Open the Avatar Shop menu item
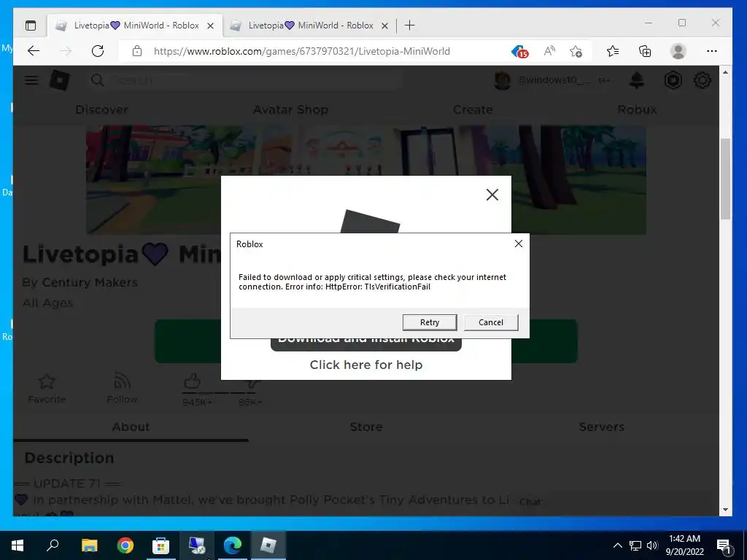Image resolution: width=747 pixels, height=560 pixels. click(290, 110)
